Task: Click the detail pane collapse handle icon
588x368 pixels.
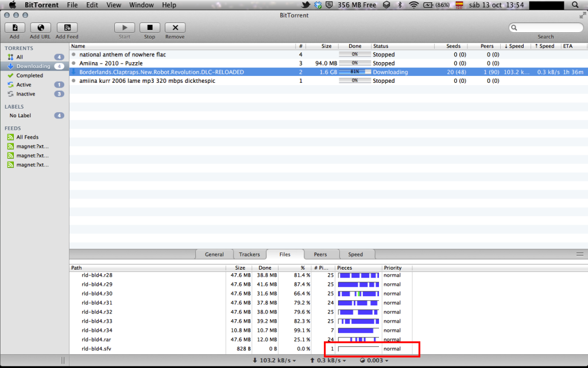Action: pos(580,254)
